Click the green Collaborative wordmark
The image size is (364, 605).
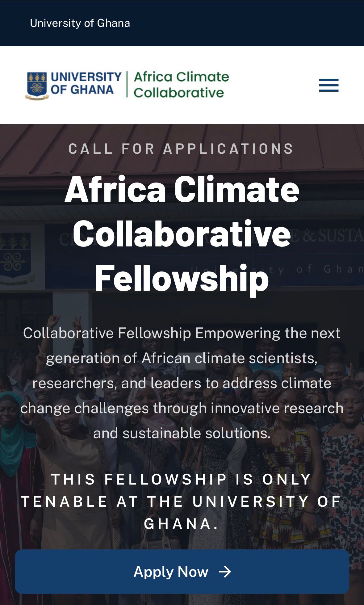coord(178,92)
